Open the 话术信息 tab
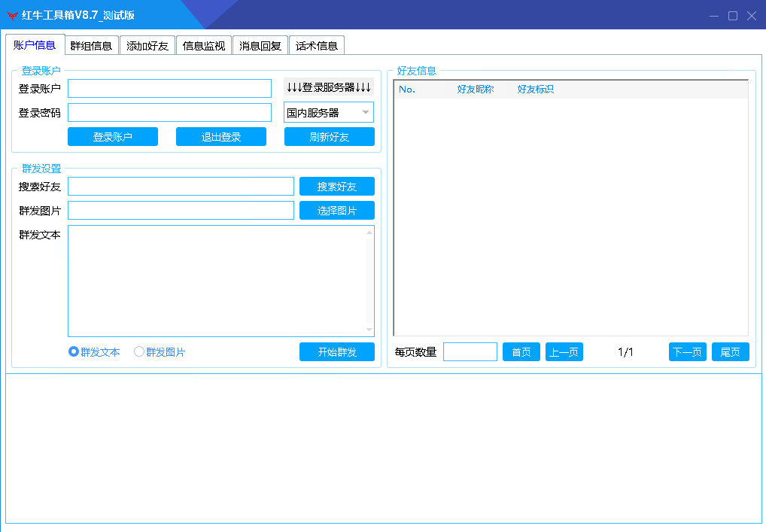Image resolution: width=766 pixels, height=532 pixels. click(x=317, y=46)
